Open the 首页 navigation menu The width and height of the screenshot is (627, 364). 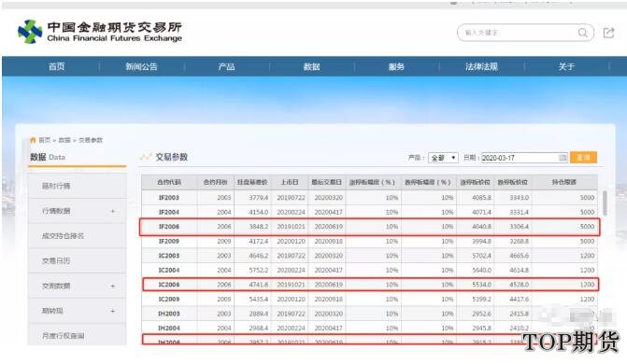click(56, 66)
